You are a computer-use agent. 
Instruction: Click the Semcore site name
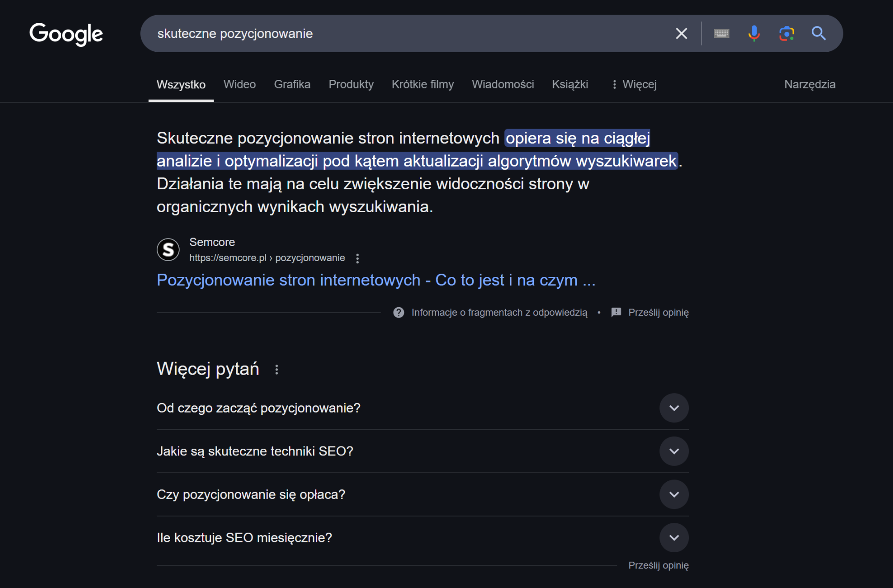(212, 242)
